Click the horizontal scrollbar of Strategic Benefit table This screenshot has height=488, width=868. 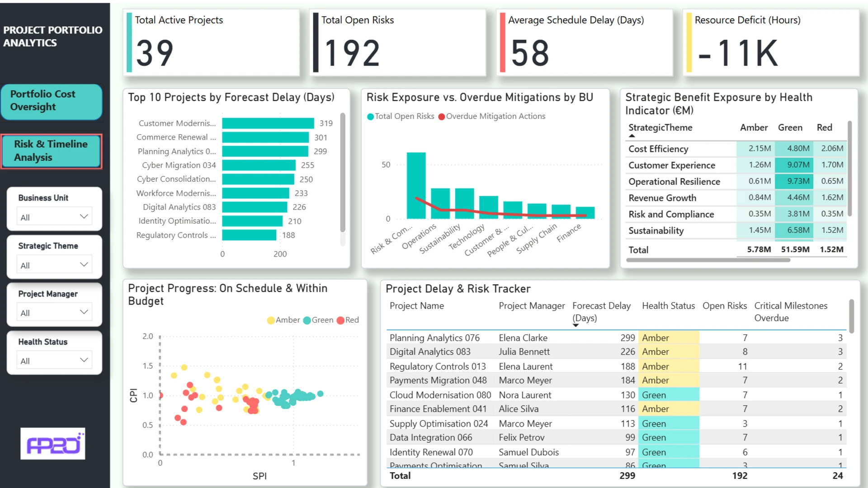708,260
